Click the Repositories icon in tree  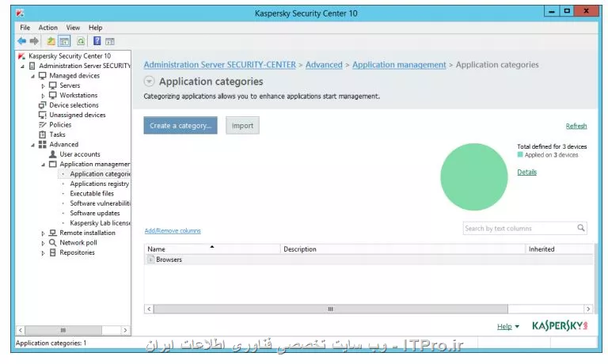(53, 252)
